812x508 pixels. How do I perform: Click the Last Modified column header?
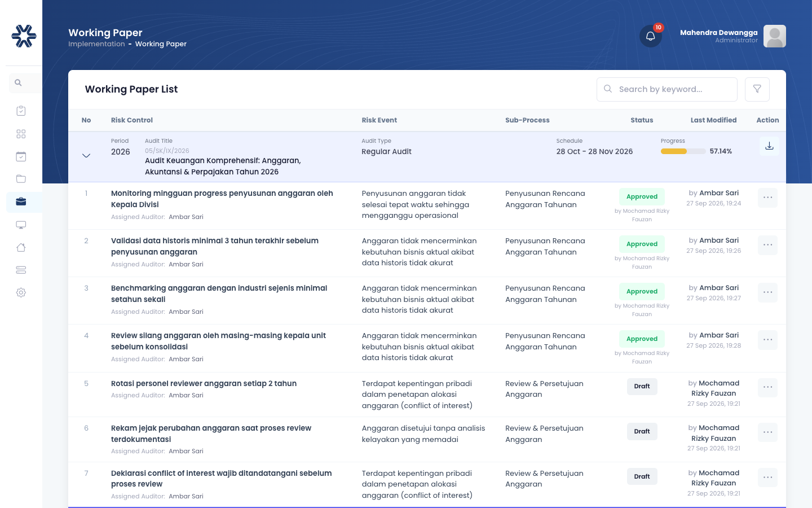[x=713, y=120]
